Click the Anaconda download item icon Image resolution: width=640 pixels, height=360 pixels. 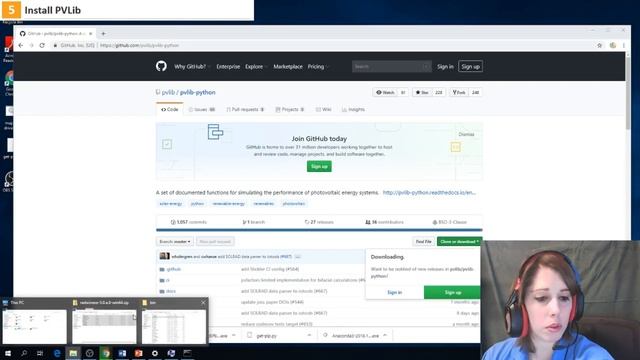325,336
